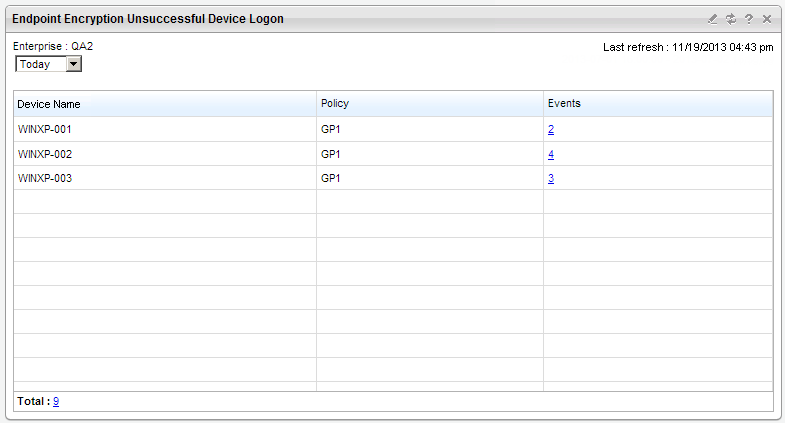Image resolution: width=785 pixels, height=423 pixels.
Task: Click the Last refresh timestamp text
Action: 688,47
